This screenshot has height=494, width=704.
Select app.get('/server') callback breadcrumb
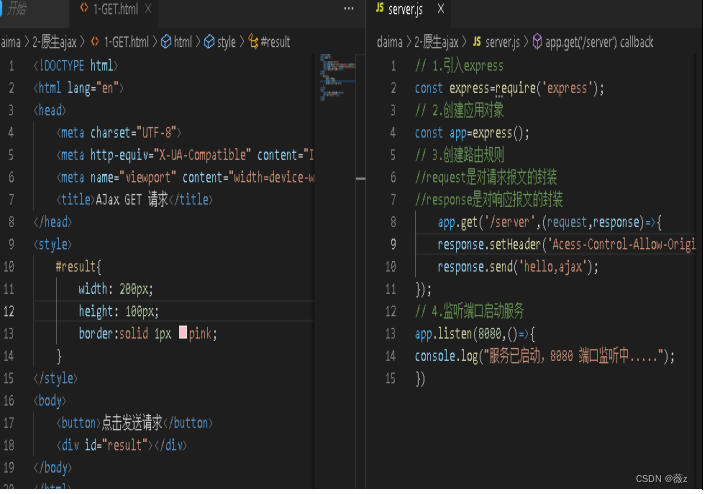pos(599,42)
